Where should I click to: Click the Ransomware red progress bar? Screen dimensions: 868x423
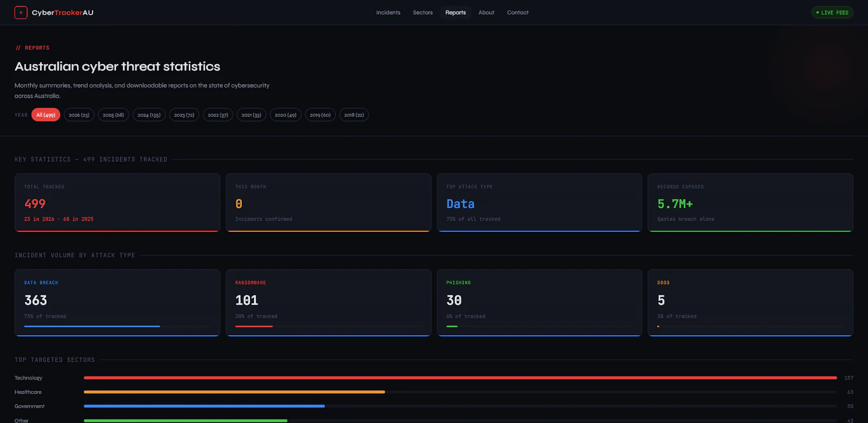pos(254,326)
